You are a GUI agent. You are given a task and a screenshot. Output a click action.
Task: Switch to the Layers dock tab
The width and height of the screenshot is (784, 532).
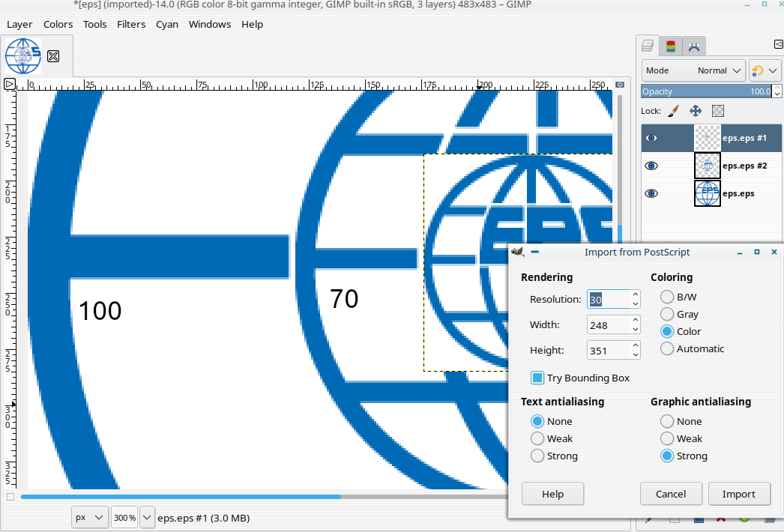pos(648,46)
